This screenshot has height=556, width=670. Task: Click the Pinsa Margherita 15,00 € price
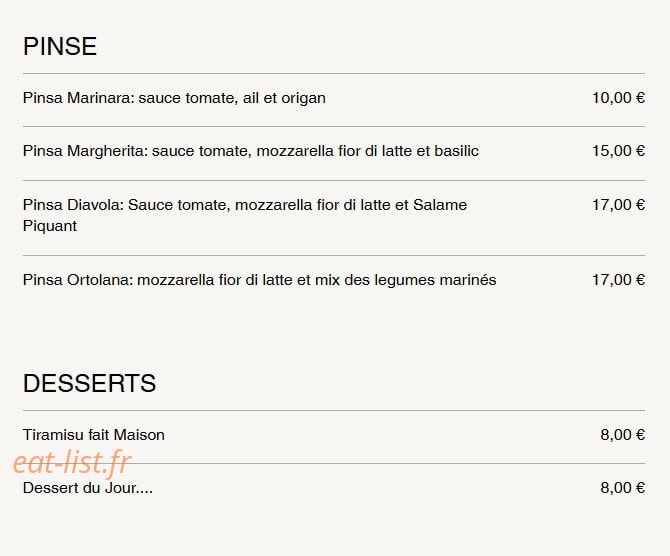coord(618,151)
